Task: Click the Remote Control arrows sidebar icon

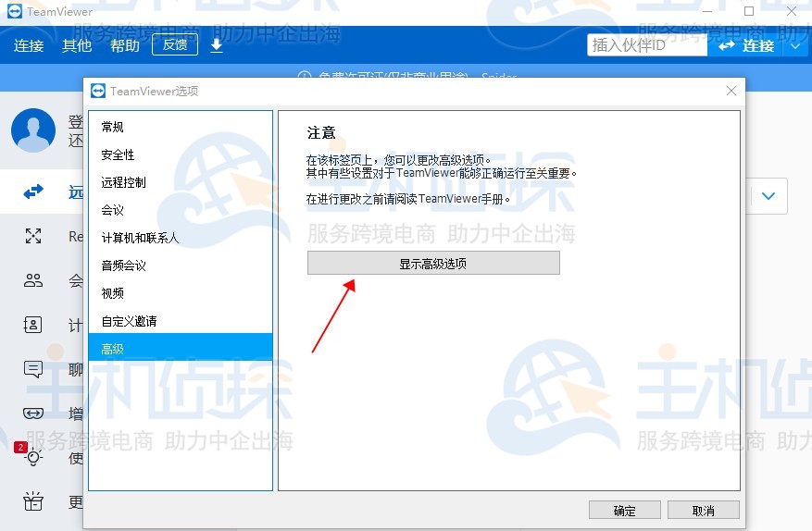Action: [33, 192]
